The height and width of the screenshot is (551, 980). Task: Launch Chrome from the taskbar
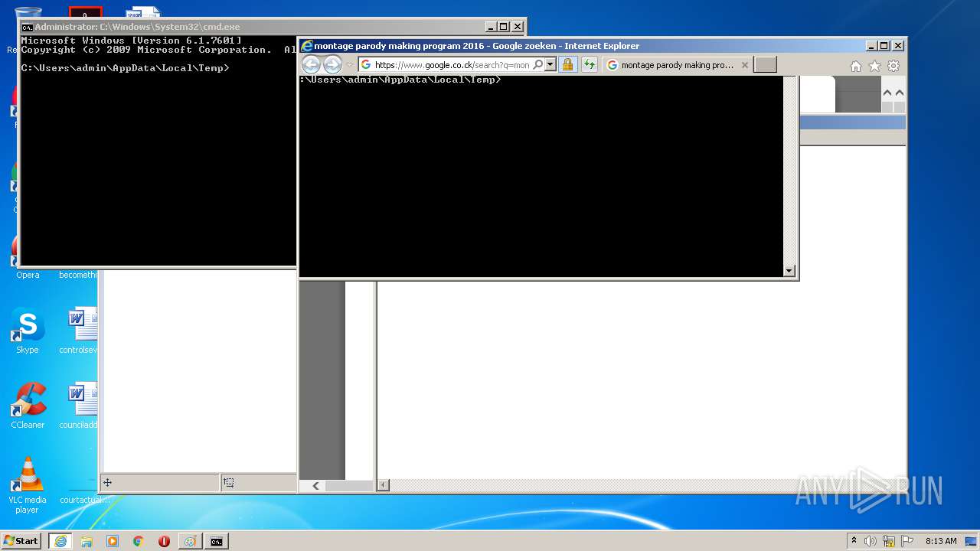[138, 541]
